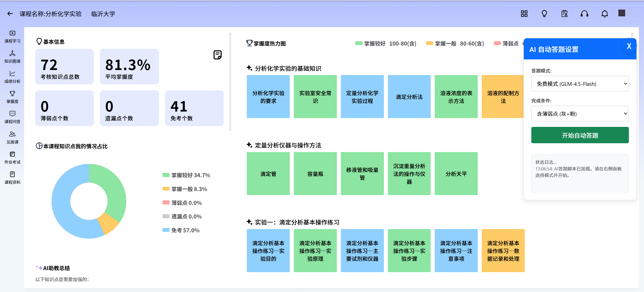Screen dimensions: 644x292
Task: Close the AI 自动答题设置 panel
Action: click(x=629, y=46)
